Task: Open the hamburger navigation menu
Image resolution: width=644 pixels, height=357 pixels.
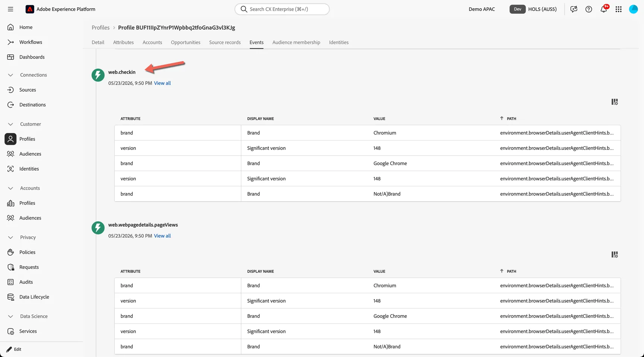Action: (10, 9)
